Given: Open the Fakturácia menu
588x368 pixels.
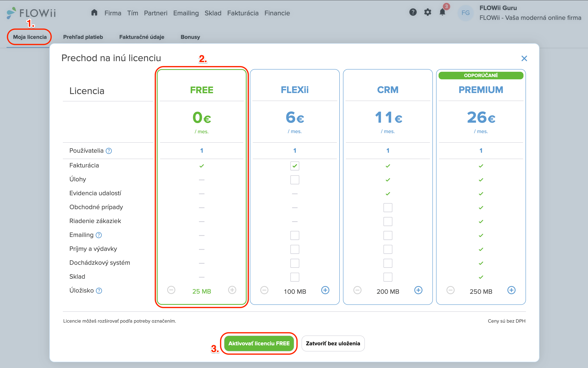Looking at the screenshot, I should click(x=243, y=13).
